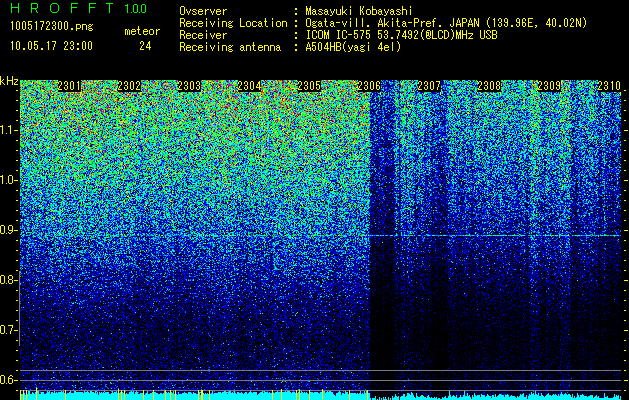Click the filename 1005172300.png

click(x=52, y=26)
